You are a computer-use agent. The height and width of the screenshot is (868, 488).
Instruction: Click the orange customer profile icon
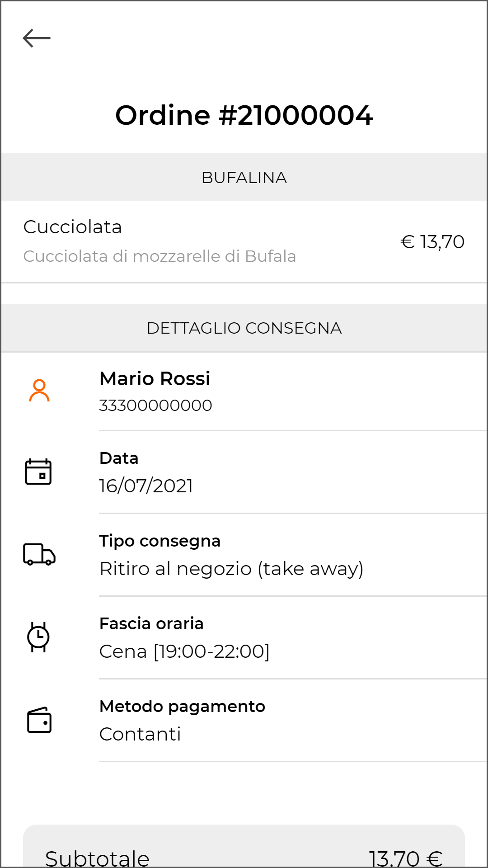point(39,391)
